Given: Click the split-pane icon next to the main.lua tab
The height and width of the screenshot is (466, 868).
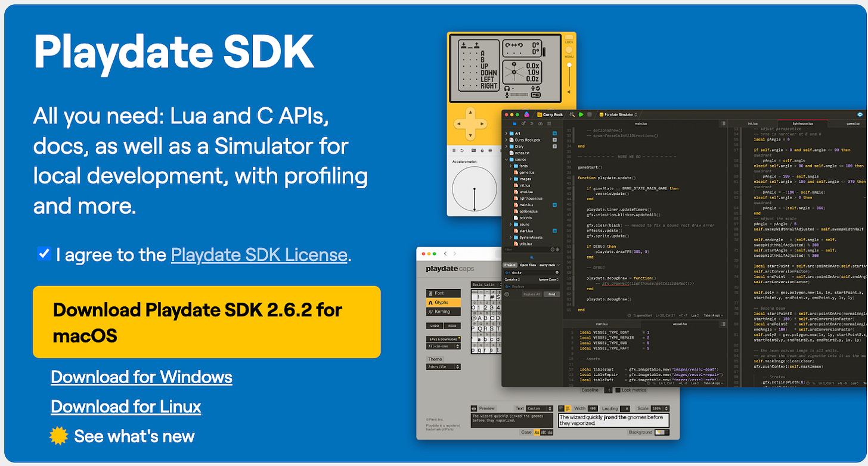Looking at the screenshot, I should click(723, 123).
